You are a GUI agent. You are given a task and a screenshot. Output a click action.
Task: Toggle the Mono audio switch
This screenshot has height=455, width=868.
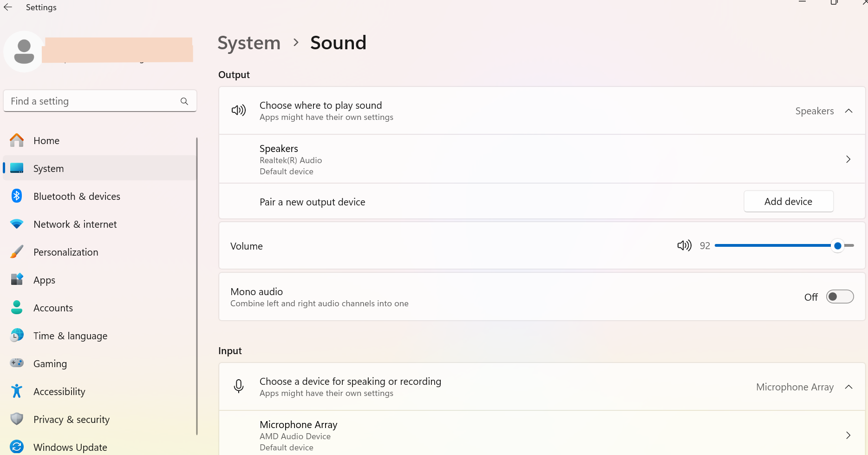pos(840,297)
